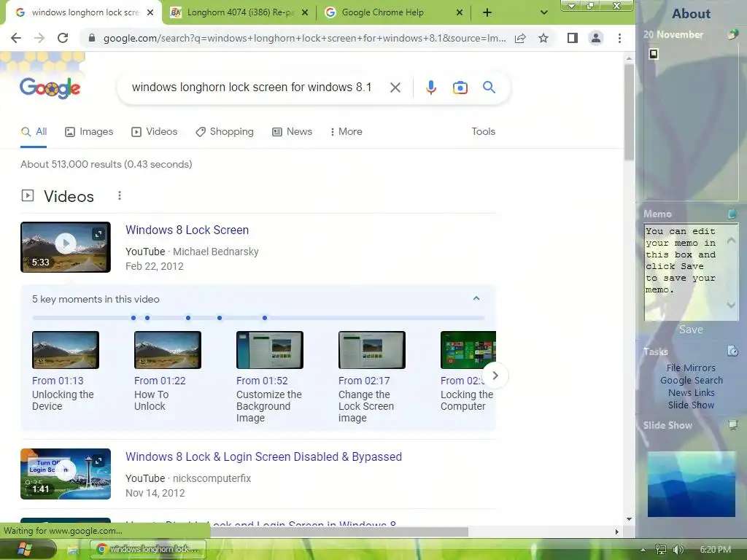Screen dimensions: 747x560
Task: Open Videos section options menu
Action: (120, 195)
